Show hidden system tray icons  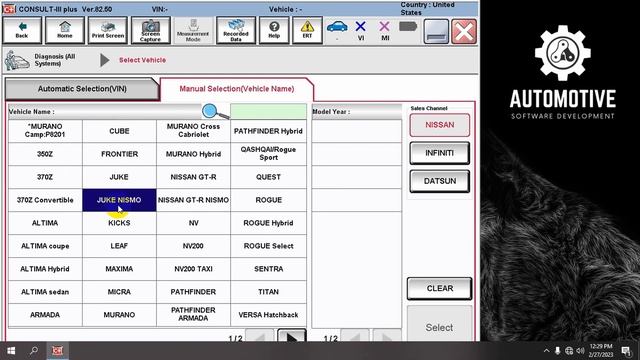pos(546,351)
